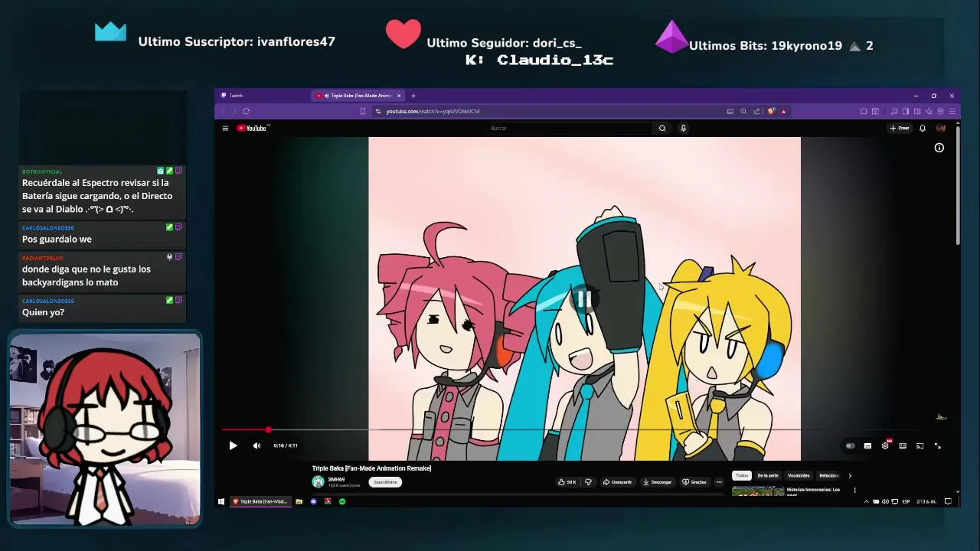This screenshot has height=551, width=980.
Task: Toggle subtitles in the video player
Action: 867,445
